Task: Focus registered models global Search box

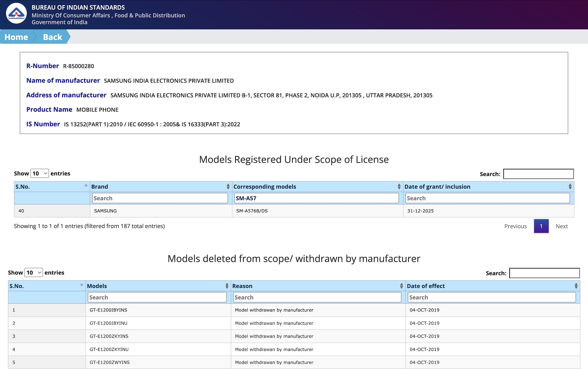Action: [538, 174]
